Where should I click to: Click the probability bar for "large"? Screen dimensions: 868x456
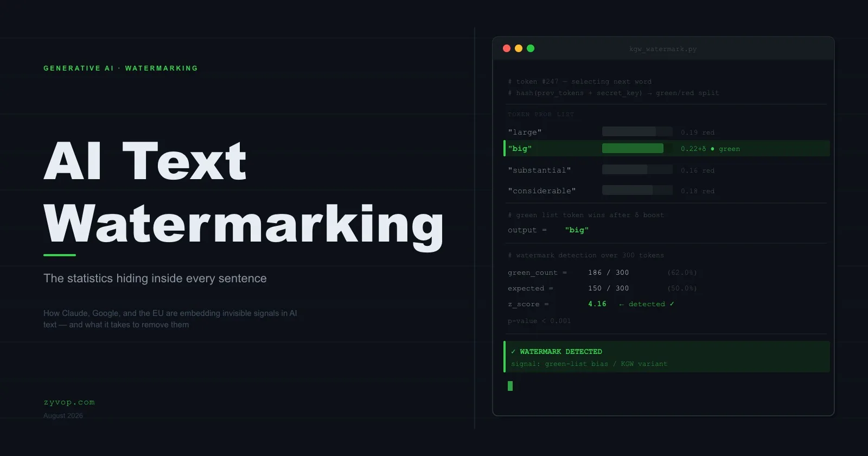[x=637, y=131]
